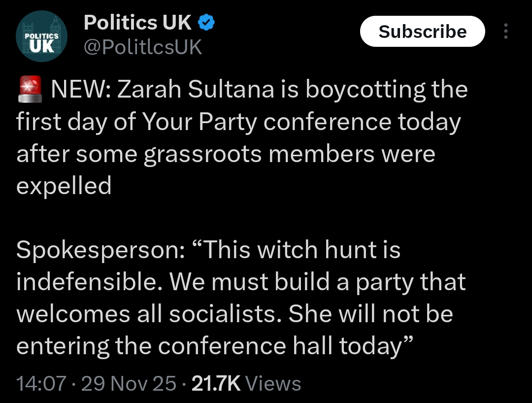Click the @PolitlcsUK handle
Screen dimensions: 532x403
(x=143, y=47)
